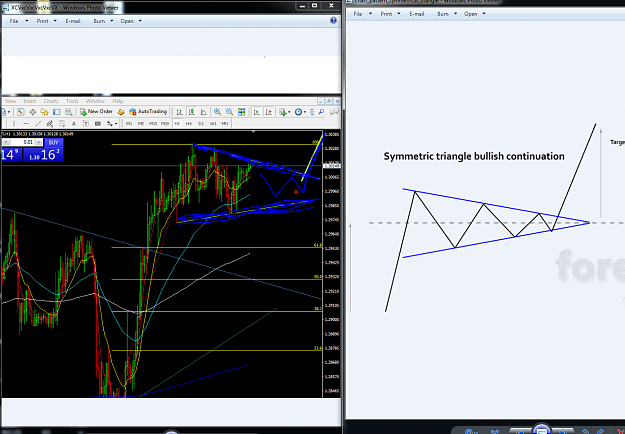Image resolution: width=625 pixels, height=434 pixels.
Task: Open the chat bubbles icon
Action: tap(334, 112)
